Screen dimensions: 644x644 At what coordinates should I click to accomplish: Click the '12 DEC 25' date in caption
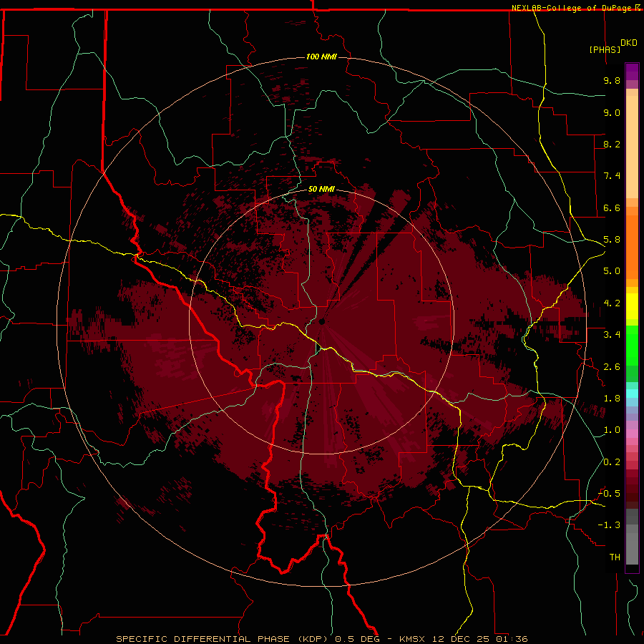coord(462,639)
